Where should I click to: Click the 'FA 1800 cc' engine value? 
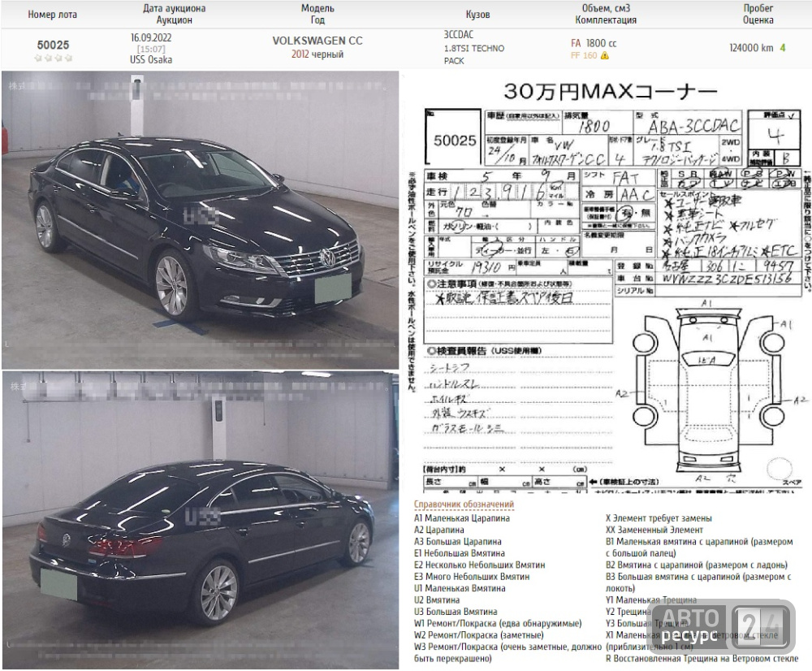click(x=594, y=44)
